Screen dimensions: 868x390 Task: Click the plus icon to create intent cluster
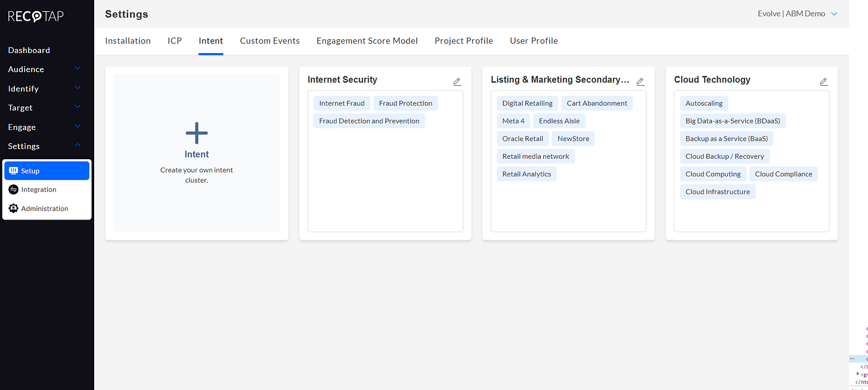point(196,133)
